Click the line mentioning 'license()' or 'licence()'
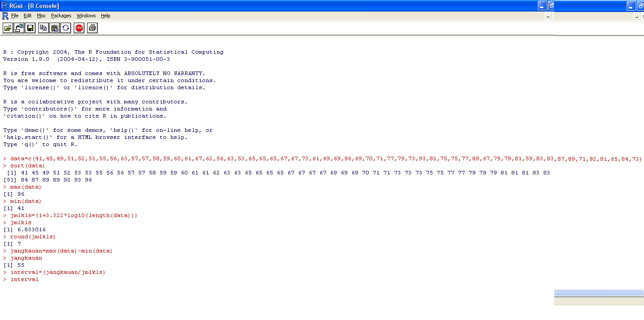644x320 pixels. click(x=104, y=87)
